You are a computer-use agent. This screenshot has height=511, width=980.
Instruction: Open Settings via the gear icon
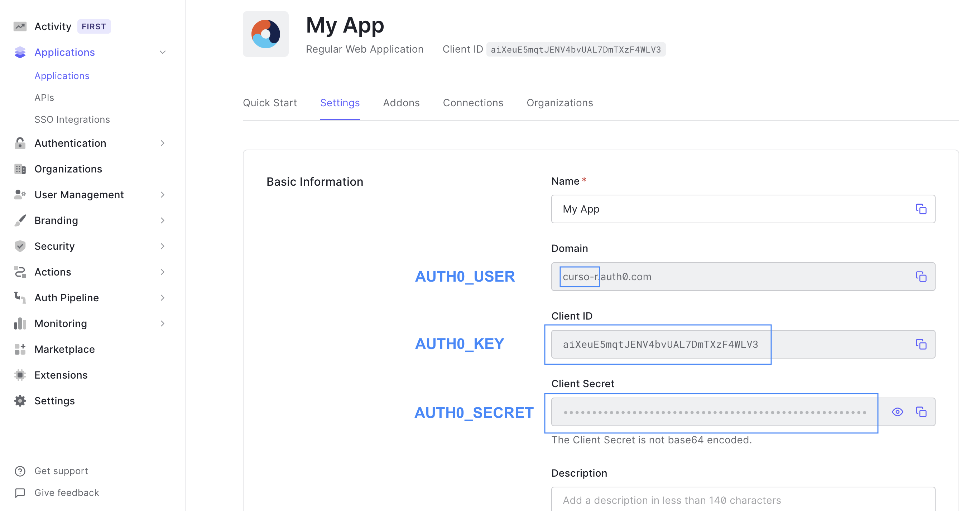click(20, 401)
